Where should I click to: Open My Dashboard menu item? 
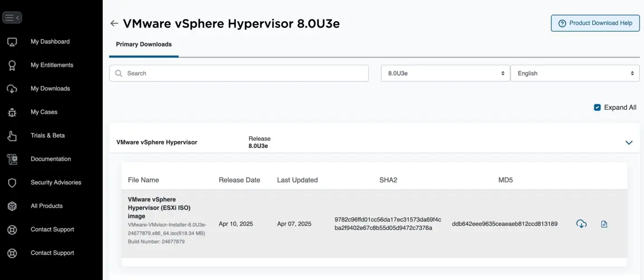pos(50,41)
